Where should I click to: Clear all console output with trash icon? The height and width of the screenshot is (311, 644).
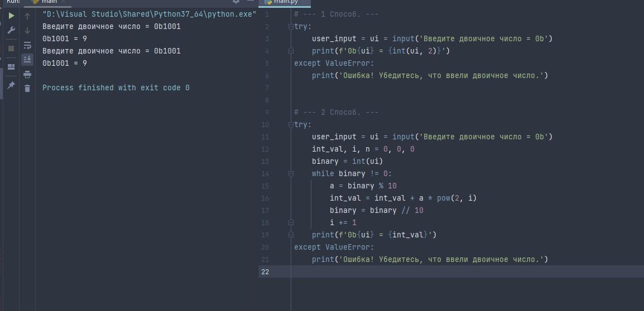pos(27,88)
